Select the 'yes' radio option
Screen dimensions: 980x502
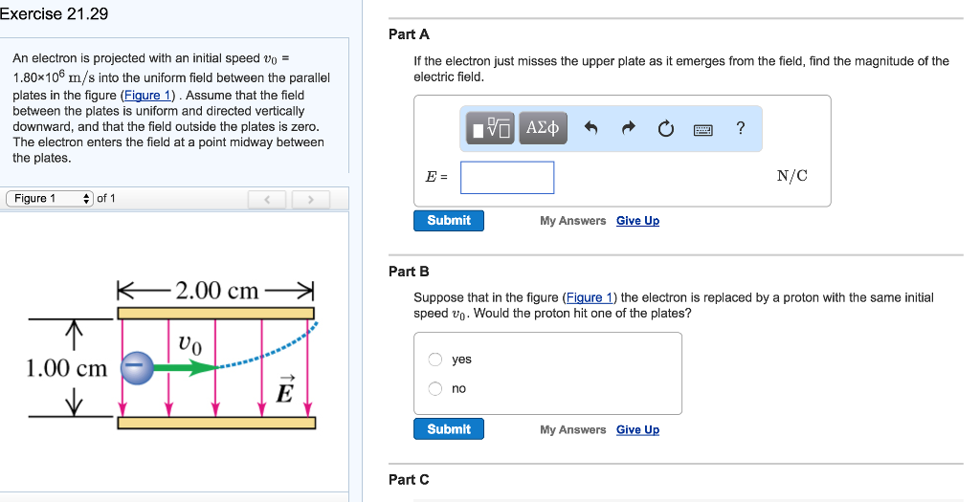435,360
